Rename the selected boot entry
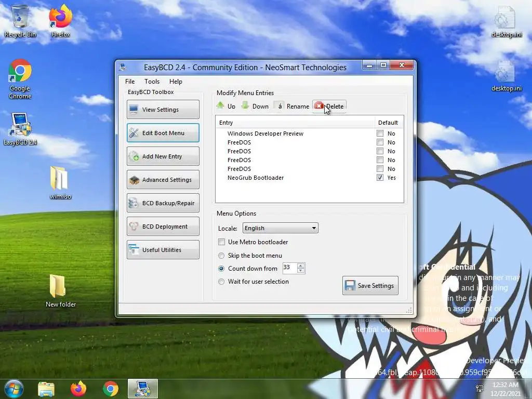532x399 pixels. pos(292,106)
